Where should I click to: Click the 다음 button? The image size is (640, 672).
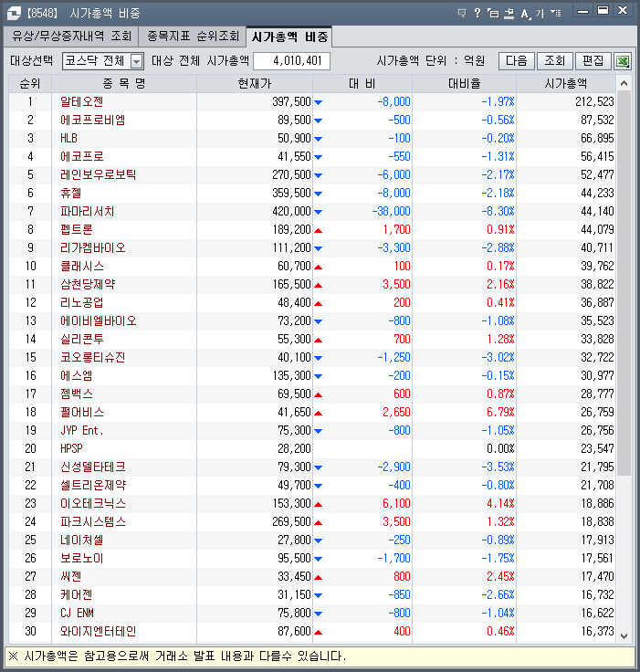(x=517, y=61)
